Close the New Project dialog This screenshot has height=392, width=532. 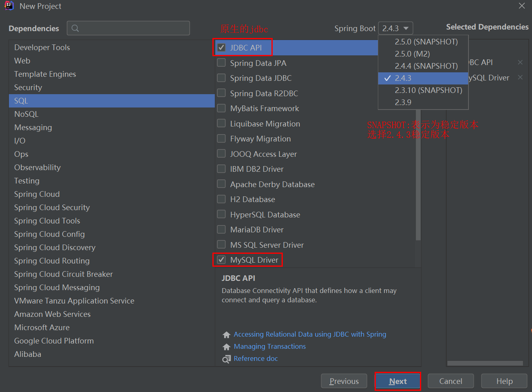click(522, 6)
